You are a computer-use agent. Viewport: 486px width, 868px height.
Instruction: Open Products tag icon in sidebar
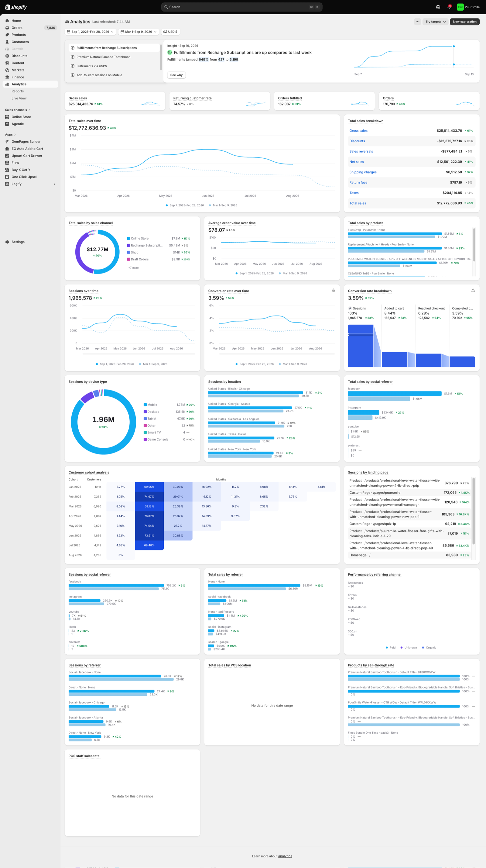click(7, 35)
